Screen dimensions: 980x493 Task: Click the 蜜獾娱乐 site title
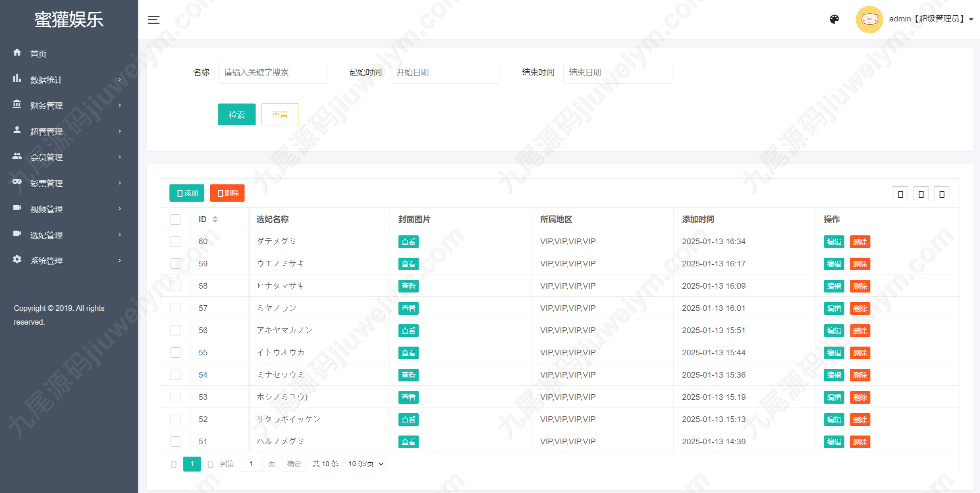69,20
